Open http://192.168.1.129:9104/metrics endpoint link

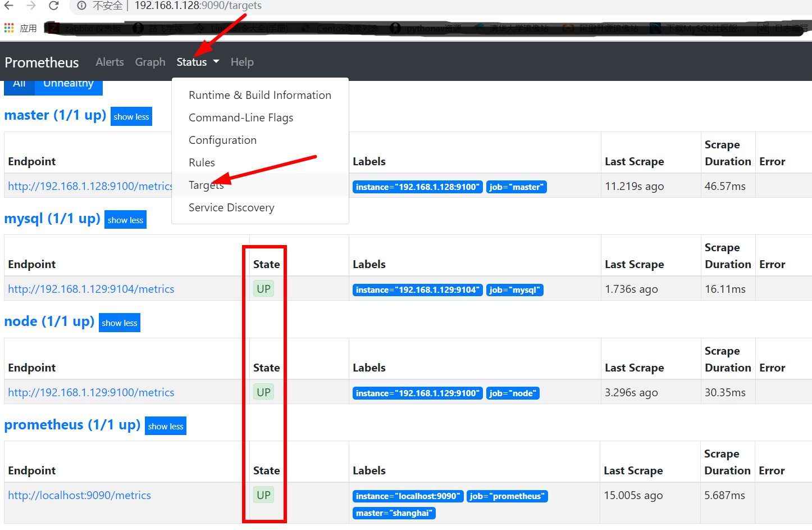point(91,289)
